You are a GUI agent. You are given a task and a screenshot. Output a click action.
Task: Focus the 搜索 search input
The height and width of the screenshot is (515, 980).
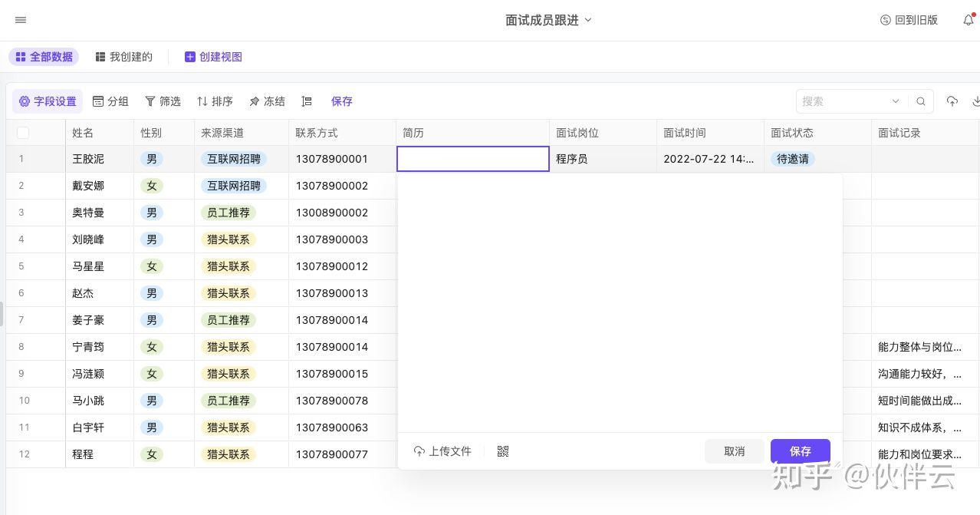click(844, 101)
